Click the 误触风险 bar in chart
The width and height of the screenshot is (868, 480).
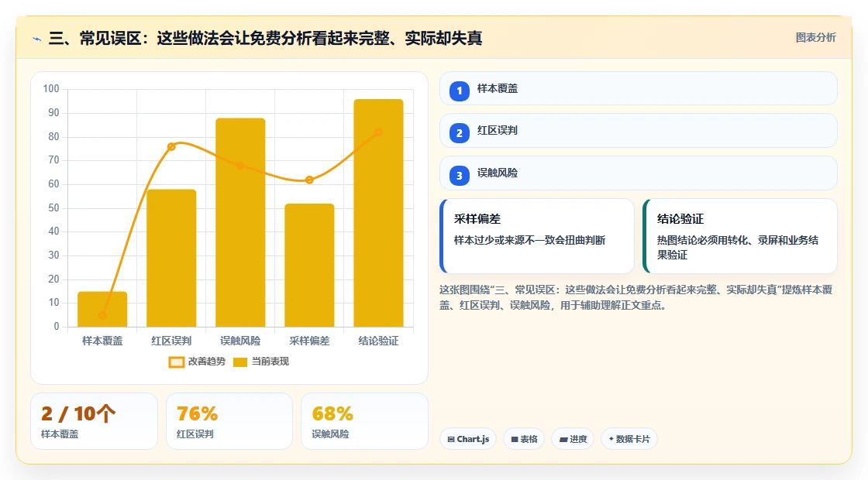(x=240, y=222)
